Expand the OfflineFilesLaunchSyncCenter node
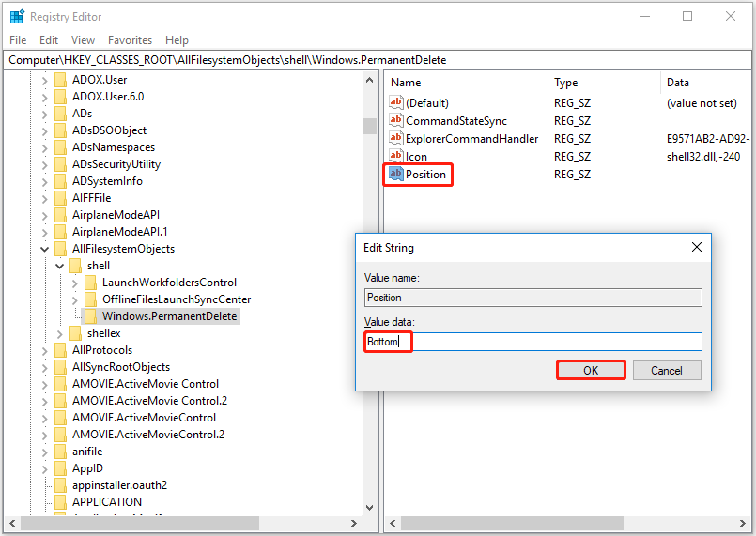The width and height of the screenshot is (756, 536). 75,300
